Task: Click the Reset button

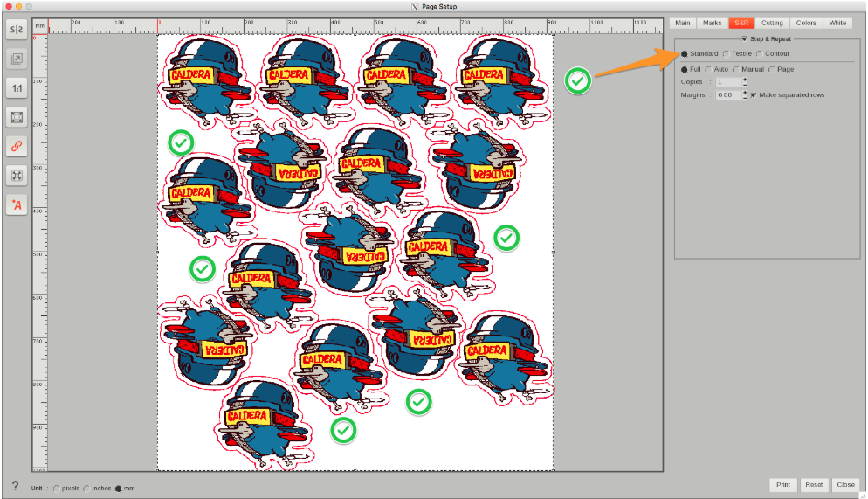Action: click(814, 484)
